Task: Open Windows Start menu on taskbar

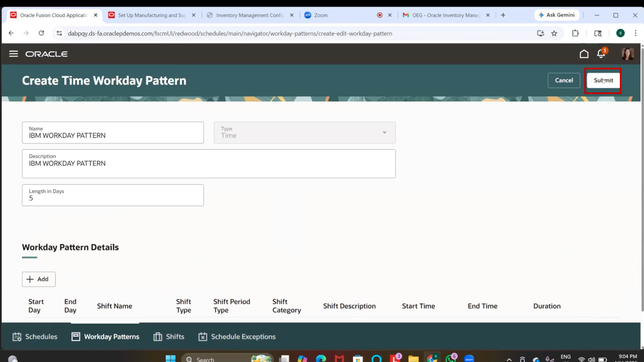Action: 170,359
